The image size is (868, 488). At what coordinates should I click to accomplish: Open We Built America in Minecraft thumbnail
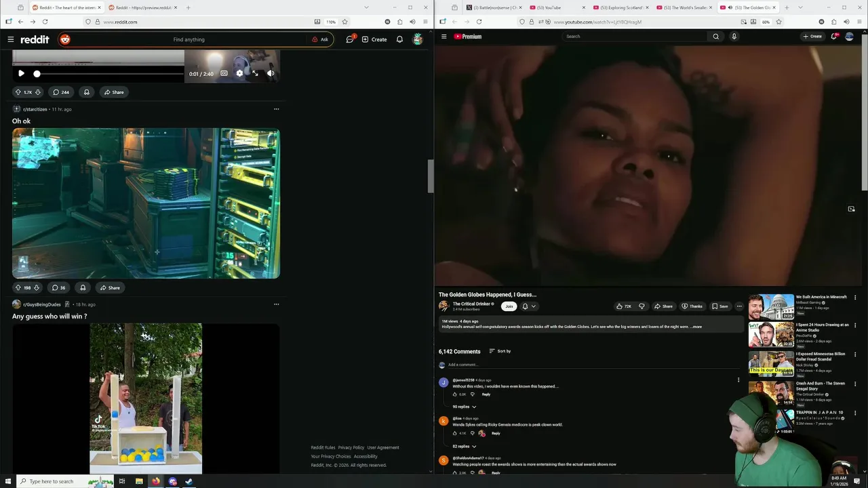click(771, 306)
